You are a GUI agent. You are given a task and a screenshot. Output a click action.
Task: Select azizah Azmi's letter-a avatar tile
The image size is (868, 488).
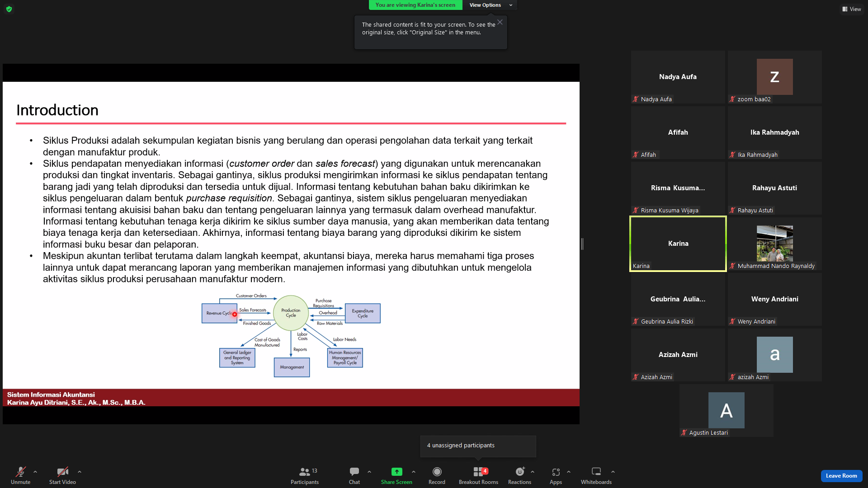(x=774, y=355)
